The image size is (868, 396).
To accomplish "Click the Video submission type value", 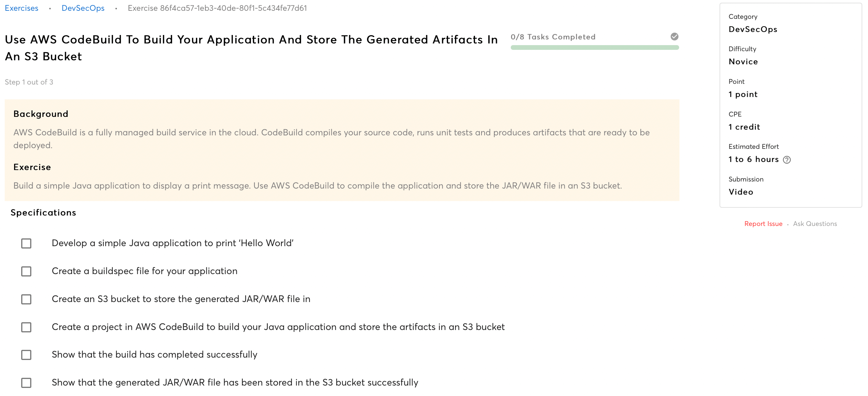I will 741,192.
